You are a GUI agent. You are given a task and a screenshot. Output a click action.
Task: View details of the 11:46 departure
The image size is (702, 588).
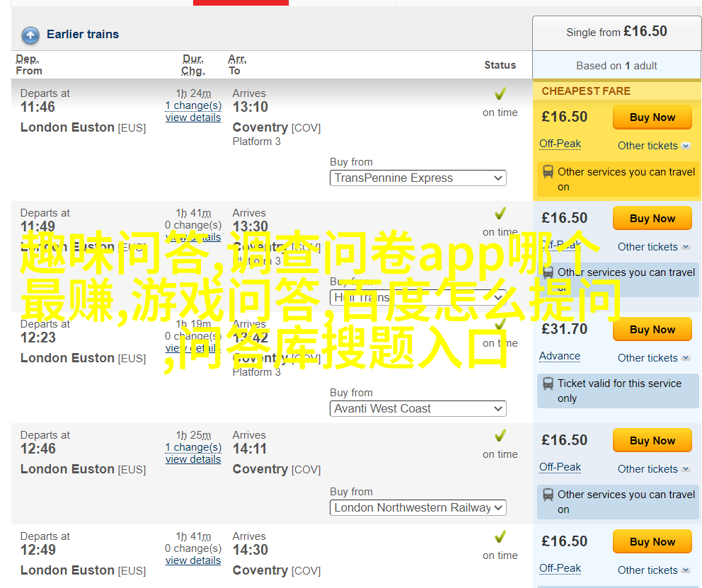pyautogui.click(x=193, y=117)
